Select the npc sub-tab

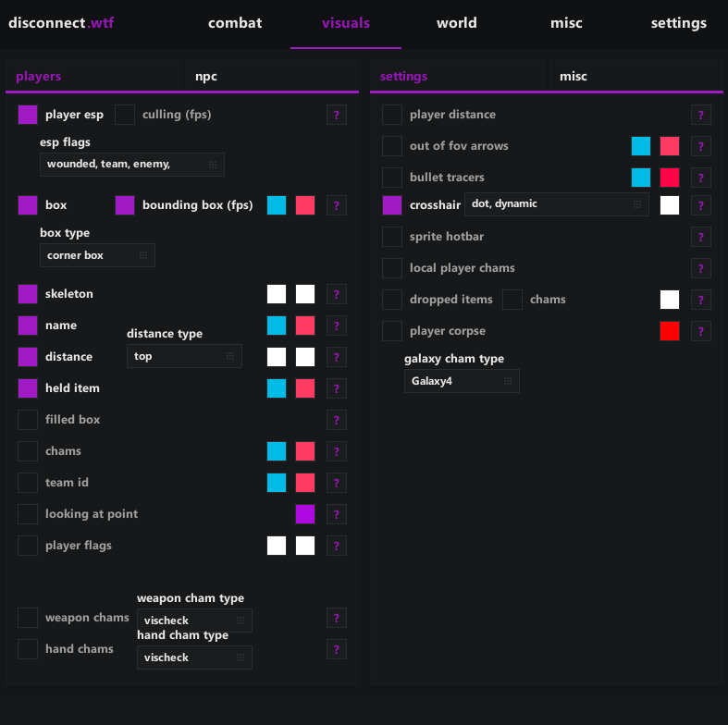(206, 77)
